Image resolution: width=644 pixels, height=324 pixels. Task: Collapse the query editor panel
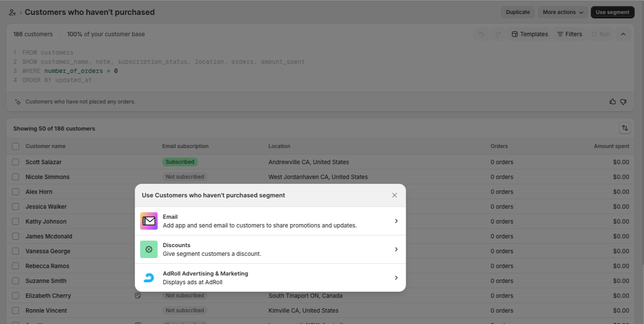click(623, 34)
